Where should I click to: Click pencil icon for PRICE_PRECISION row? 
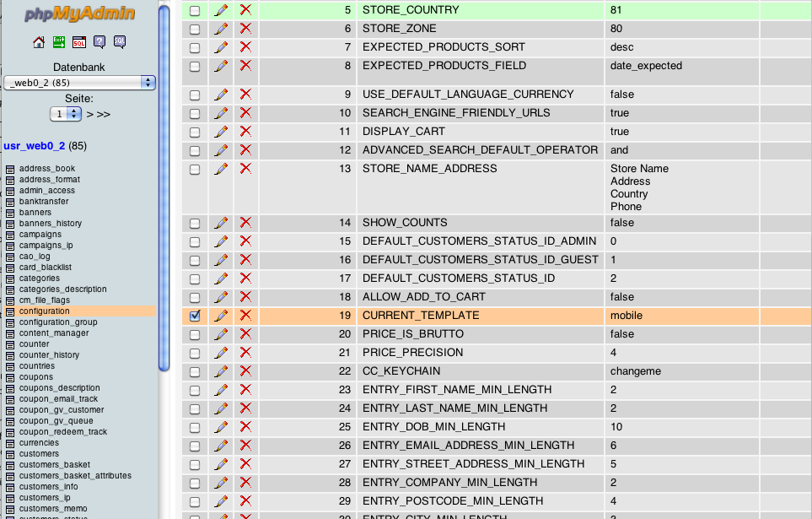221,353
